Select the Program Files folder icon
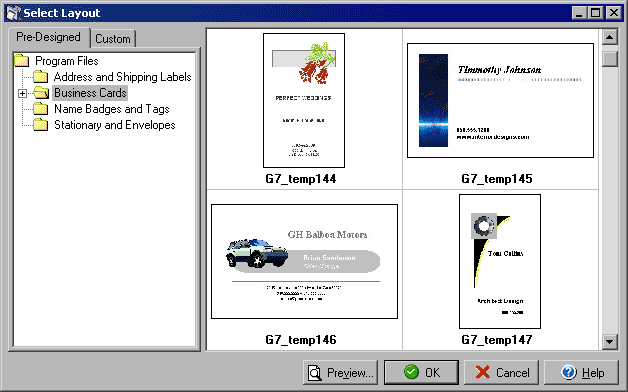628x392 pixels. tap(22, 61)
